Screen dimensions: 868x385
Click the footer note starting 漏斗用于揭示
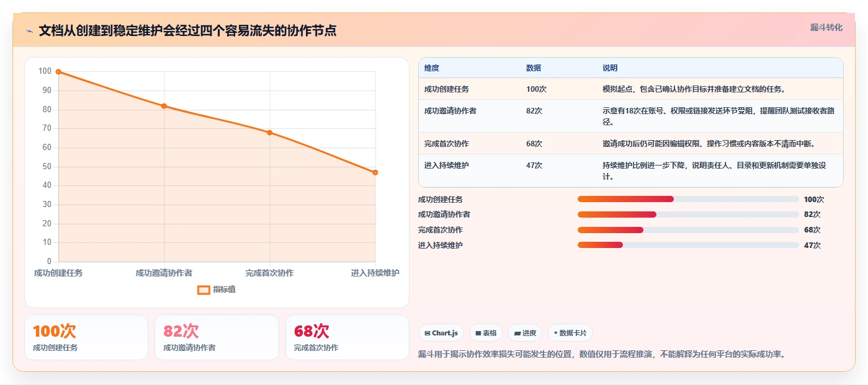click(602, 355)
